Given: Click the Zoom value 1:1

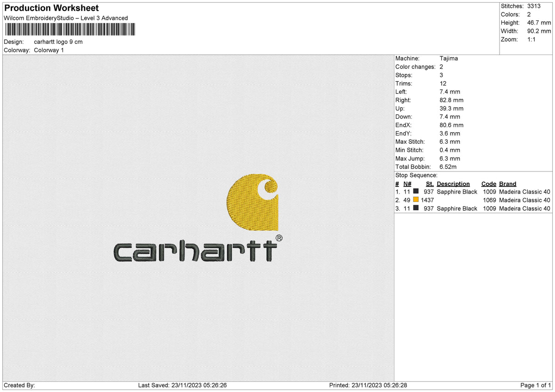Looking at the screenshot, I should click(530, 40).
